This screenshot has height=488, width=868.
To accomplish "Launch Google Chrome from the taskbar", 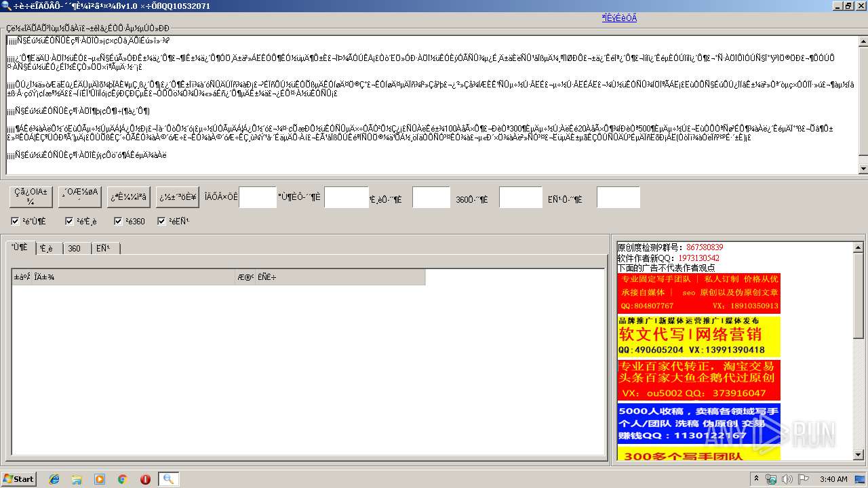I will [122, 479].
